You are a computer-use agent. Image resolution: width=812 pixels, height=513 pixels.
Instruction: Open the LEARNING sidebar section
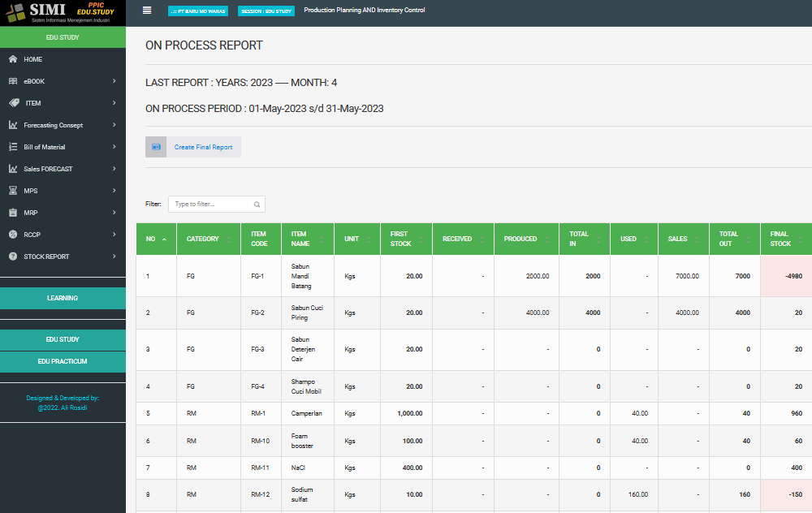(x=63, y=299)
